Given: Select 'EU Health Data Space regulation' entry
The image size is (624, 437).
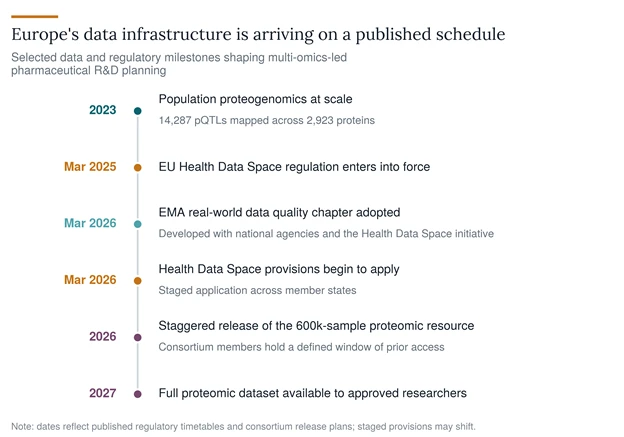Looking at the screenshot, I should click(x=294, y=166).
